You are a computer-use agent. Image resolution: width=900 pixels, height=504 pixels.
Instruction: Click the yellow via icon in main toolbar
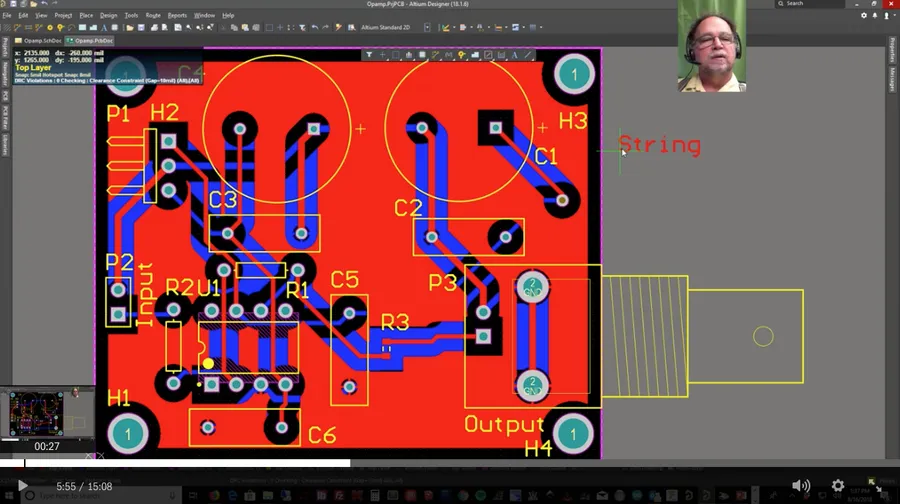pyautogui.click(x=60, y=28)
